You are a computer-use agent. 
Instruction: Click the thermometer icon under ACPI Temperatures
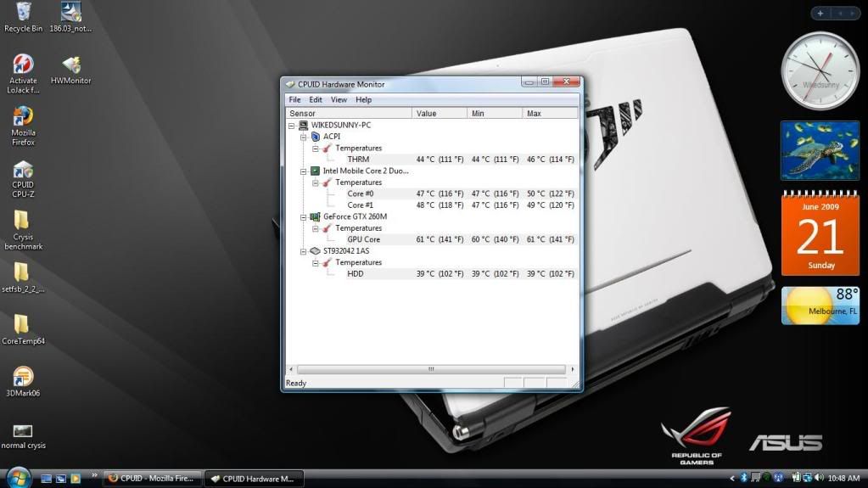point(328,148)
